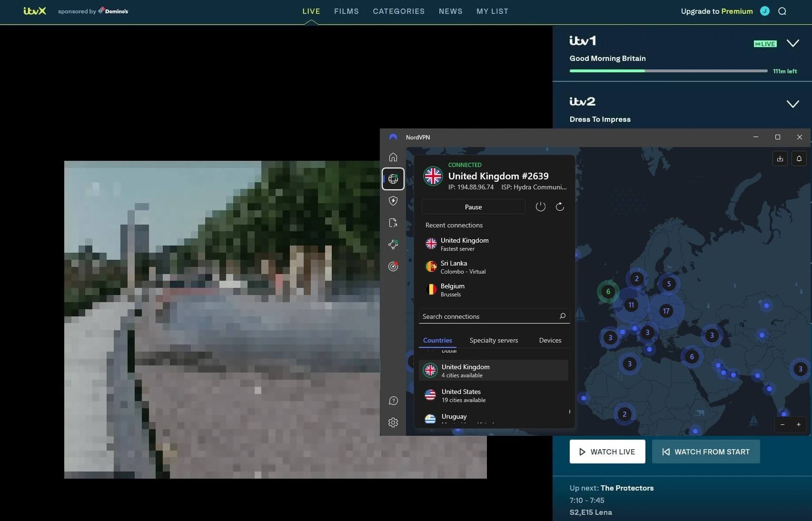Zoom out the NordVPN map
The image size is (812, 521).
point(782,424)
